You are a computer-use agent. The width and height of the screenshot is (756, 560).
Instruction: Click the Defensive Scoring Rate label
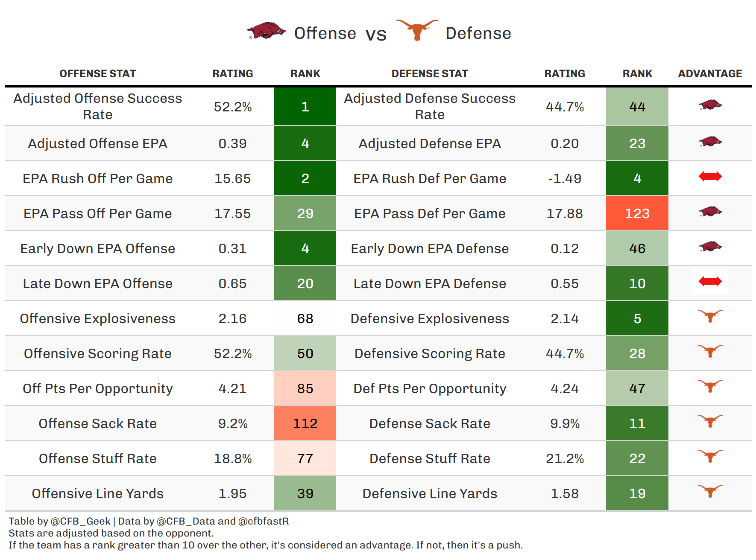pos(430,353)
